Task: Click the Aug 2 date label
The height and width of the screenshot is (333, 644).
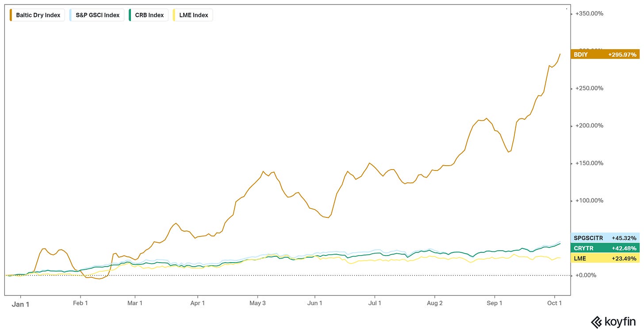Action: tap(435, 303)
